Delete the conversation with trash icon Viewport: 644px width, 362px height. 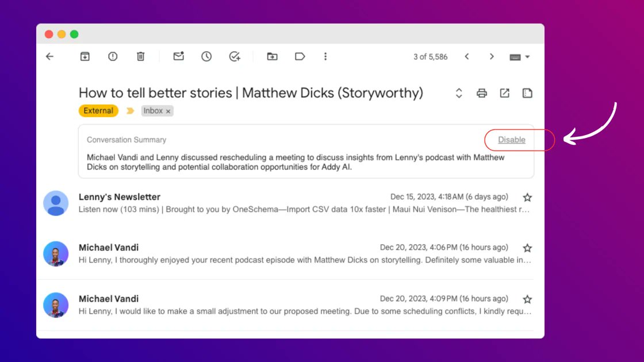[x=140, y=57]
